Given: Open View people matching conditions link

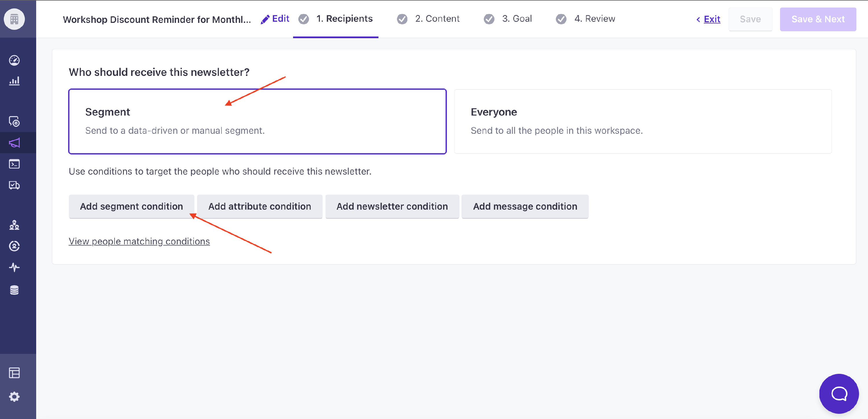Looking at the screenshot, I should click(x=139, y=241).
